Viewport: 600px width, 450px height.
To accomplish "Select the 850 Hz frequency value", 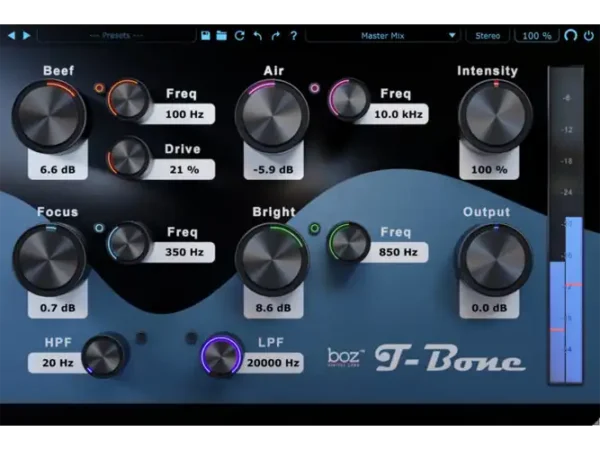I will [x=398, y=252].
